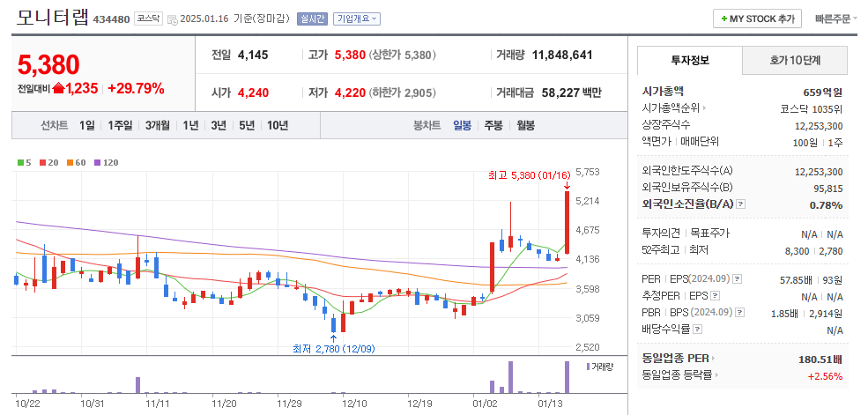Switch to the 투자정보 tab
The image size is (868, 415).
click(x=690, y=60)
